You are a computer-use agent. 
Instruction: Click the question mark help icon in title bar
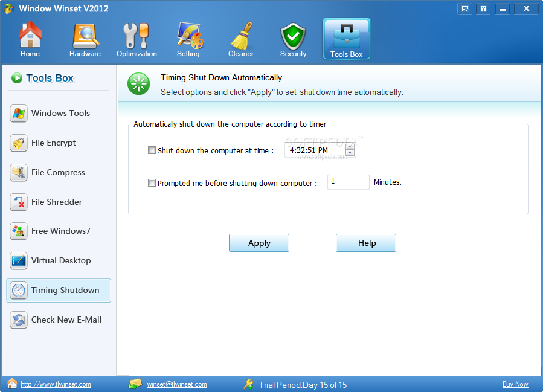pos(483,9)
